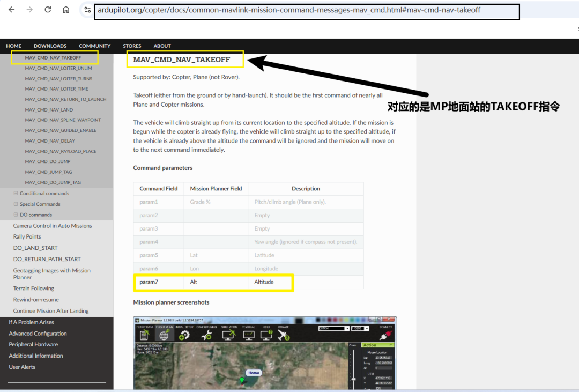The width and height of the screenshot is (579, 392).
Task: Click Flight Data icon in Mission Planner screenshot
Action: [x=144, y=335]
